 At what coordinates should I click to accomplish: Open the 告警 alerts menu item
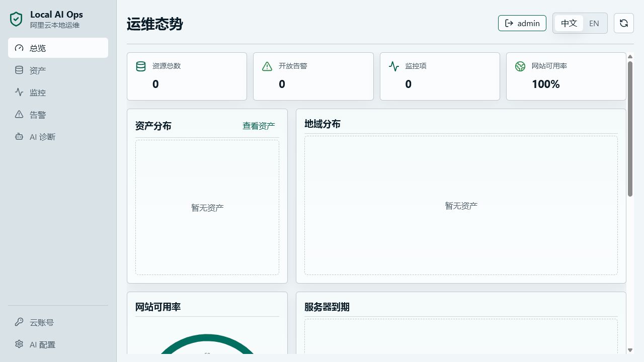[x=58, y=115]
